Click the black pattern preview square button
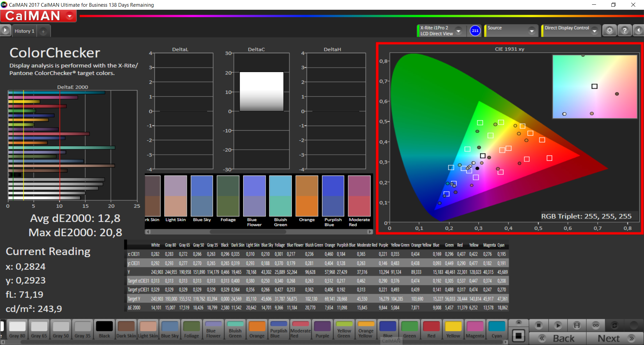The image size is (644, 345). coord(519,336)
